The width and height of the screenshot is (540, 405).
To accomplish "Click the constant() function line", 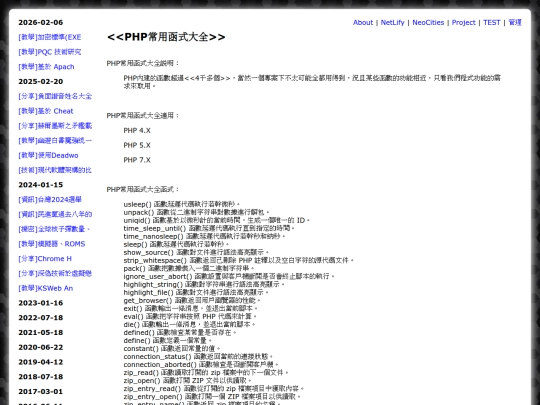I will pyautogui.click(x=172, y=349).
